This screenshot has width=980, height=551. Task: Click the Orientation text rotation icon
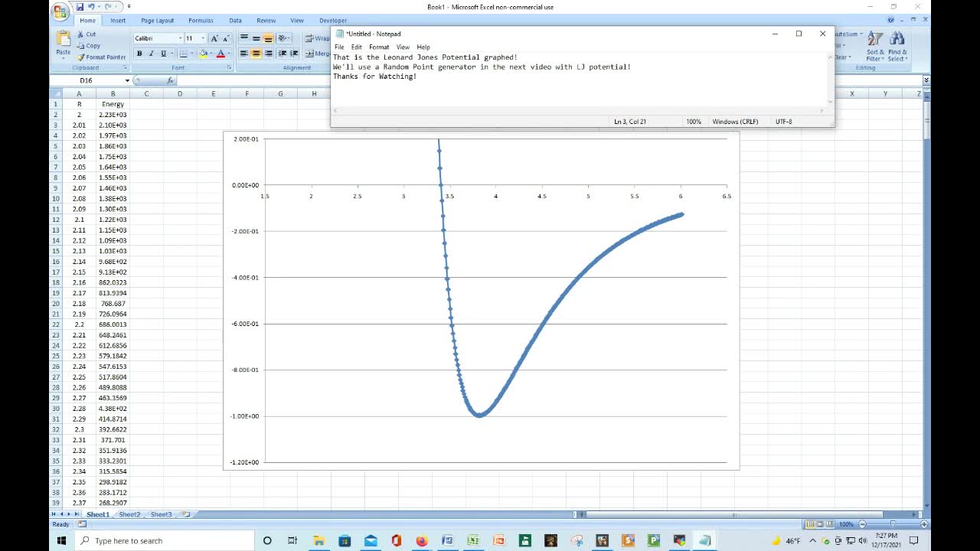(x=283, y=38)
